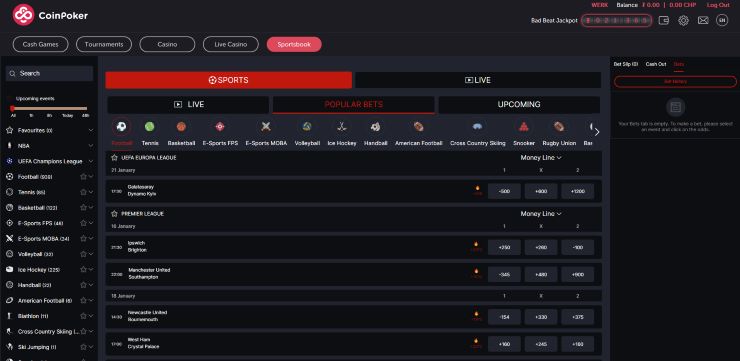Click into the Search field
The image size is (740, 361).
(x=50, y=74)
